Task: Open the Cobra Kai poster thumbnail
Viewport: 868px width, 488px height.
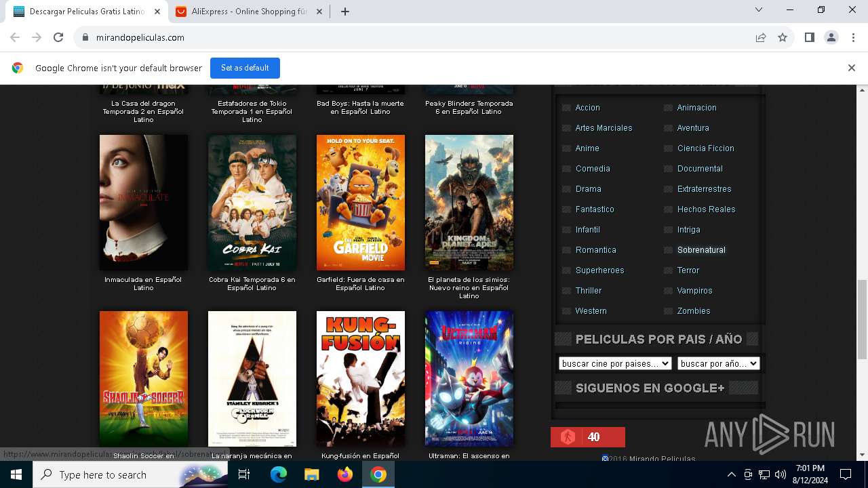Action: 252,203
